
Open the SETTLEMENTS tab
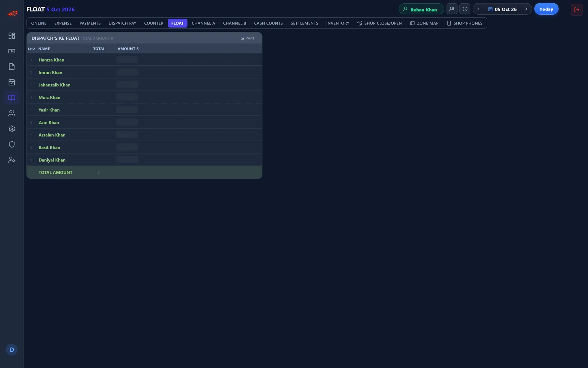coord(304,23)
